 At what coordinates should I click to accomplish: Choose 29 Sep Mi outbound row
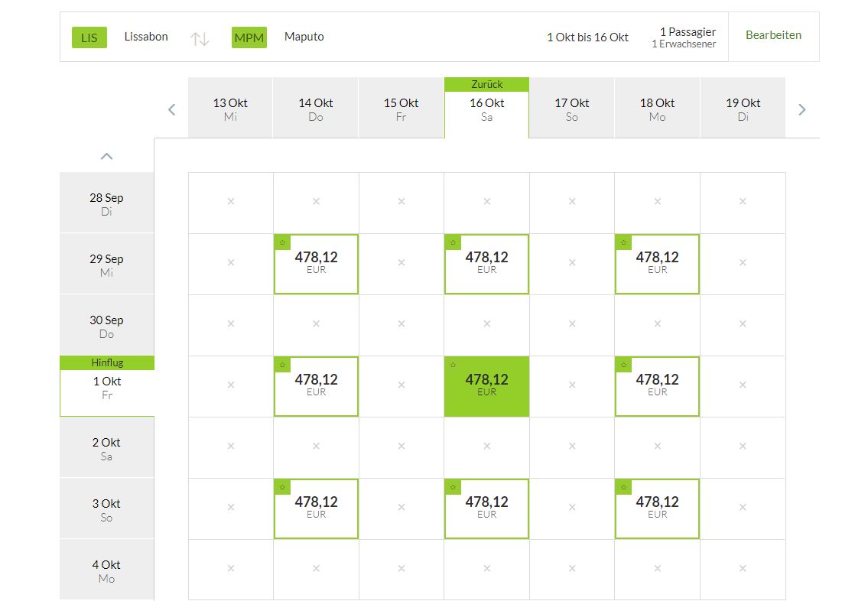pos(107,264)
